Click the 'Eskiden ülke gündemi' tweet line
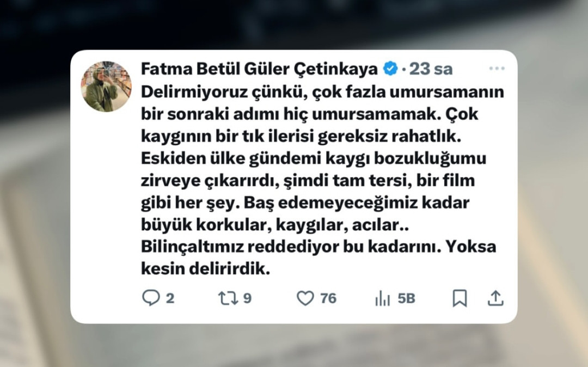This screenshot has width=588, height=367. coord(314,158)
